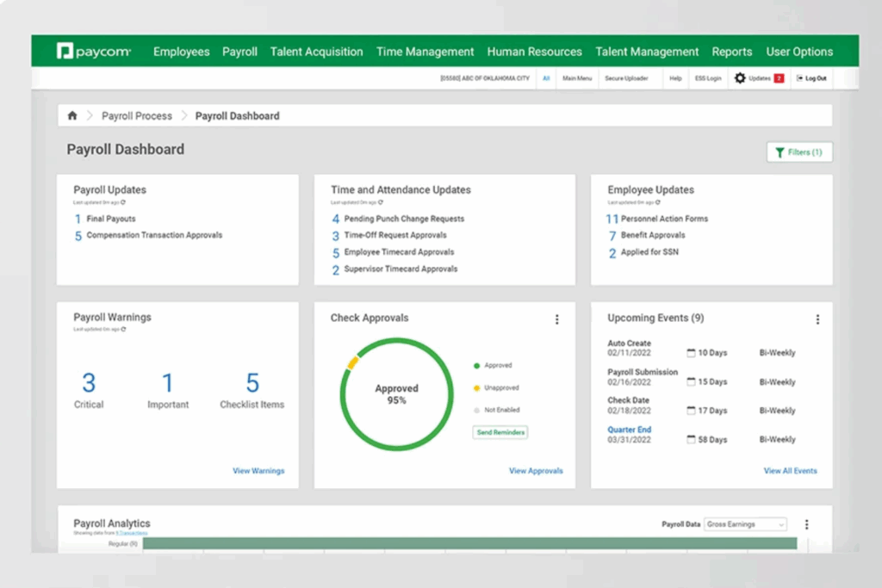Click the calendar icon beside 10 Days
Screen dimensions: 882x588
(691, 353)
